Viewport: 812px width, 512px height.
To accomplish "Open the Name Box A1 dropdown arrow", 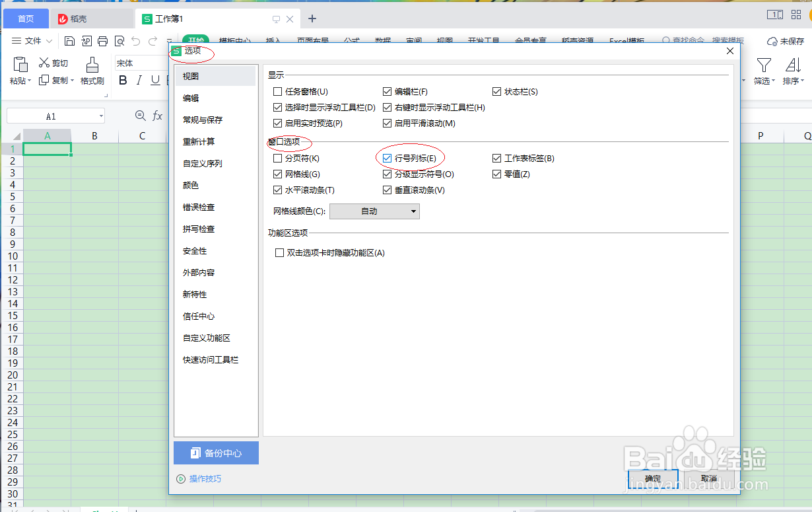I will click(x=101, y=116).
